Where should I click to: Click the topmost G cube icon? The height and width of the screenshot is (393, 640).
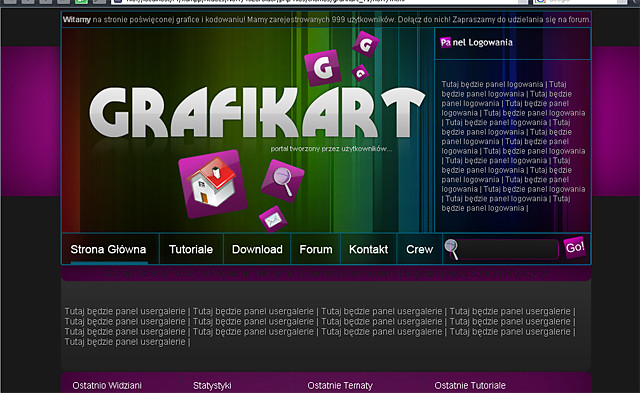[366, 44]
